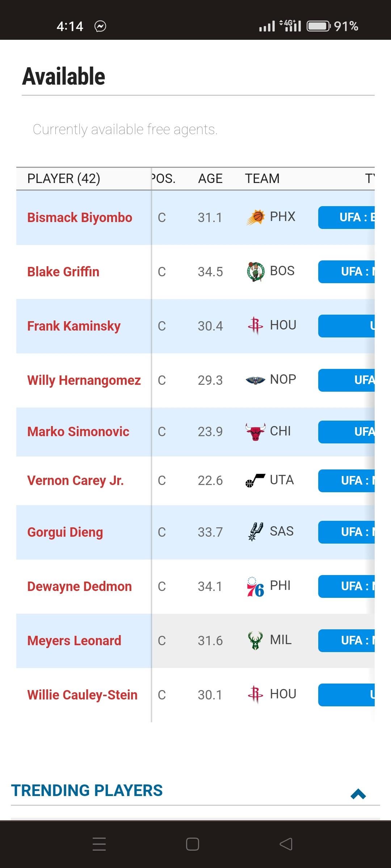Screen dimensions: 391x868
Task: Tap the UFA badge for Gorgui Dieng
Action: click(346, 532)
